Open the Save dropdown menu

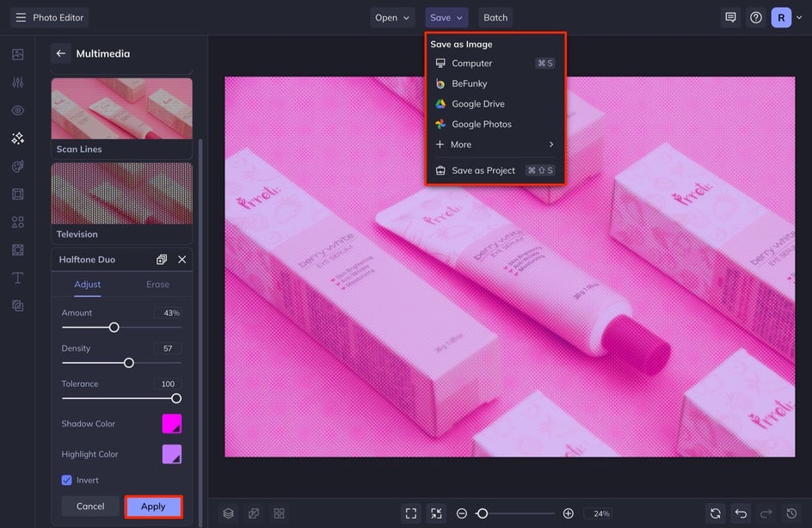click(446, 17)
